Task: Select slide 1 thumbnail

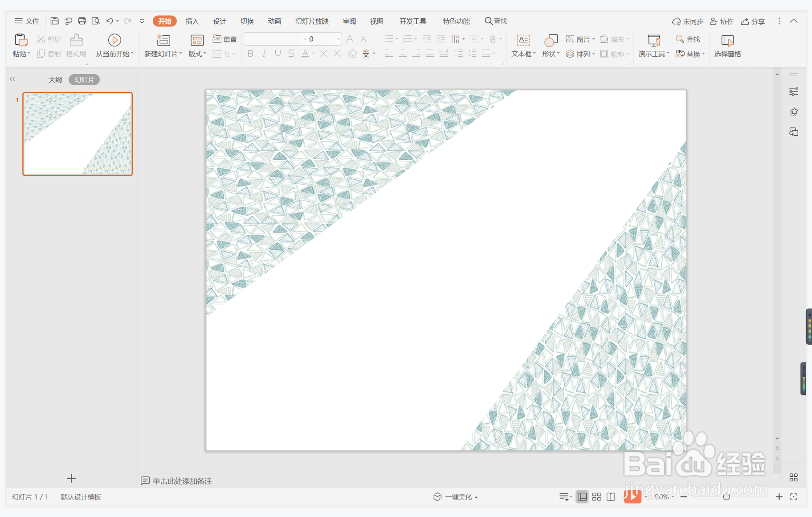Action: pos(77,134)
